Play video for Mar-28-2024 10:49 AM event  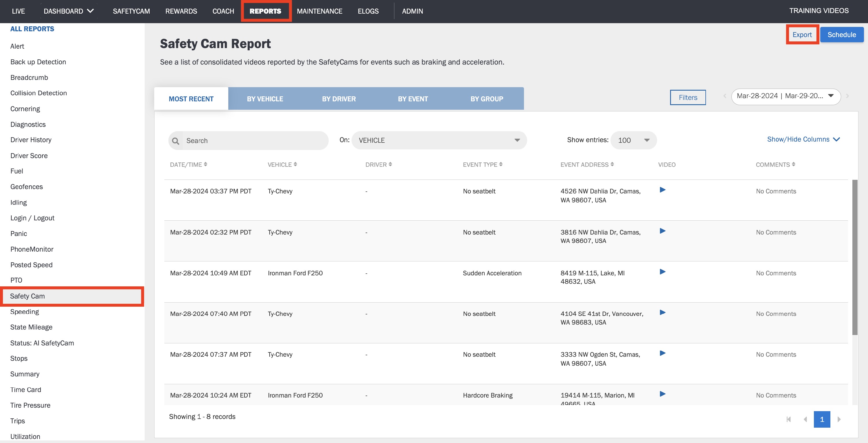pyautogui.click(x=663, y=272)
